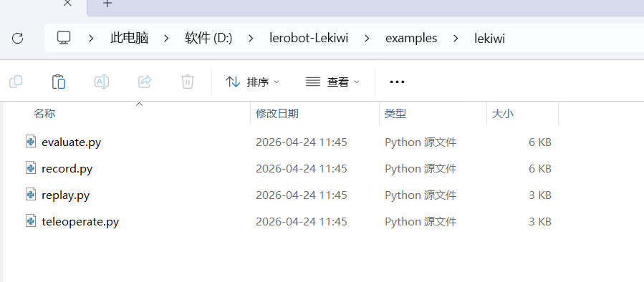
Task: Expand chevron after the monitor icon
Action: point(91,39)
